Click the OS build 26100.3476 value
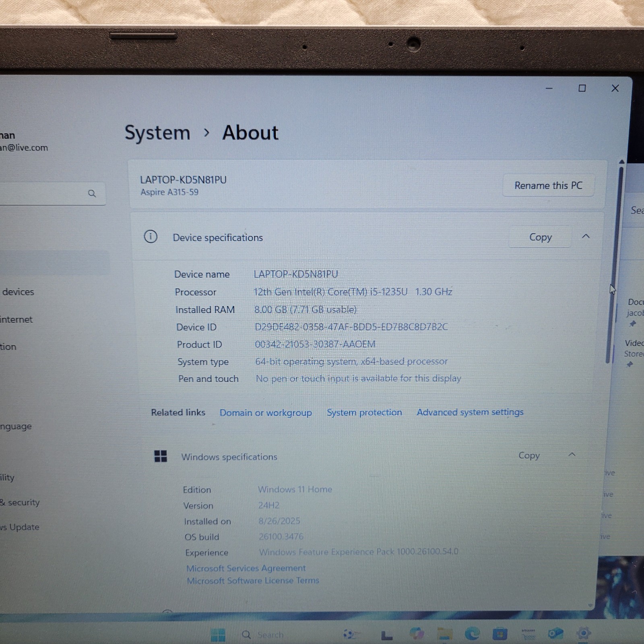 [x=281, y=537]
